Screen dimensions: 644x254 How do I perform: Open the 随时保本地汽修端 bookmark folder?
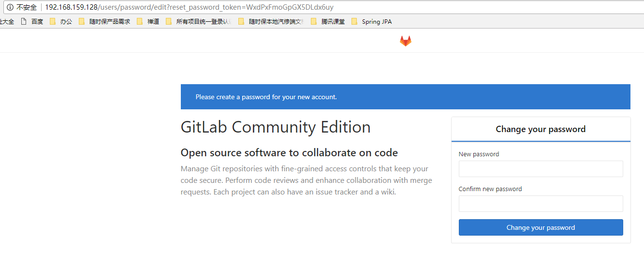(x=271, y=21)
